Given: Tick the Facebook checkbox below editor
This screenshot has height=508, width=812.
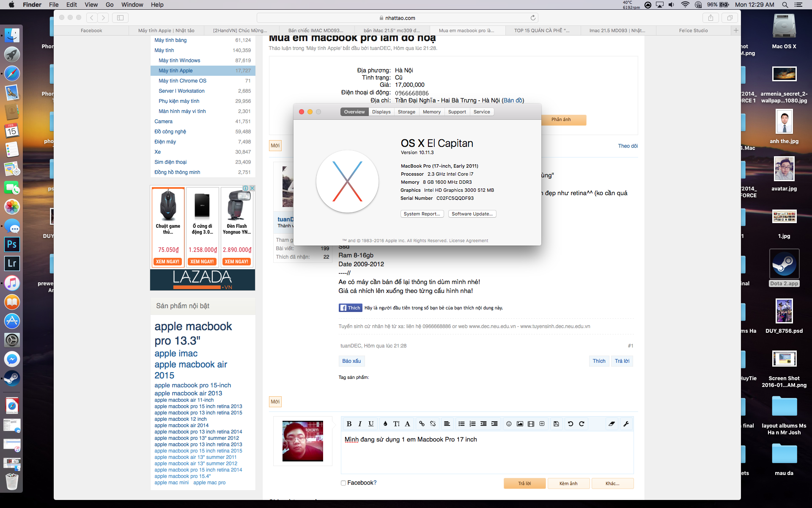Looking at the screenshot, I should (x=343, y=483).
